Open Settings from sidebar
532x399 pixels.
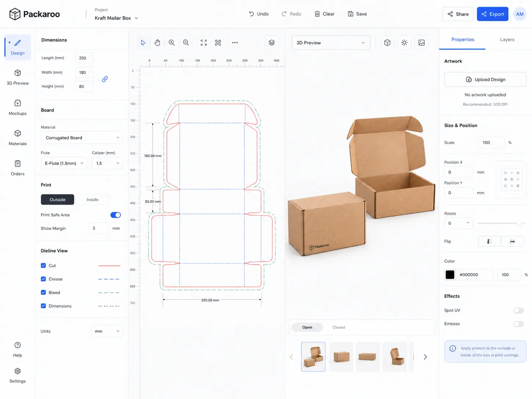[x=18, y=375]
